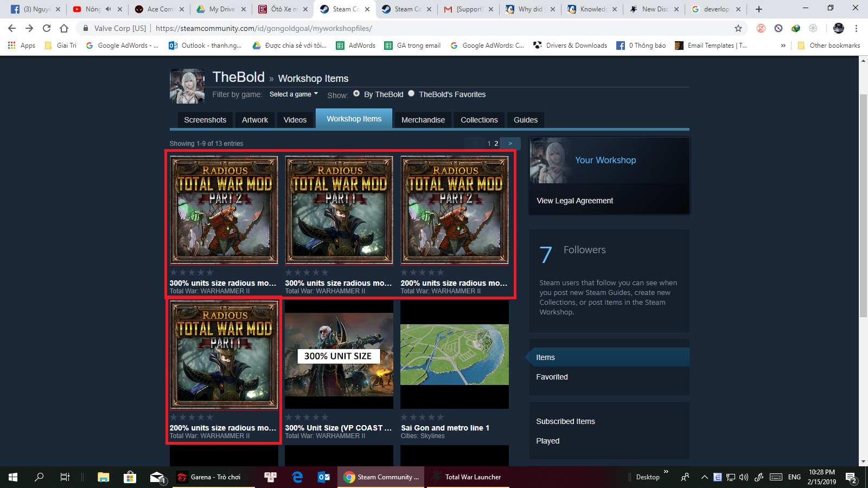Expand the hidden bookmarks overflow chevron
The width and height of the screenshot is (868, 488).
click(783, 46)
